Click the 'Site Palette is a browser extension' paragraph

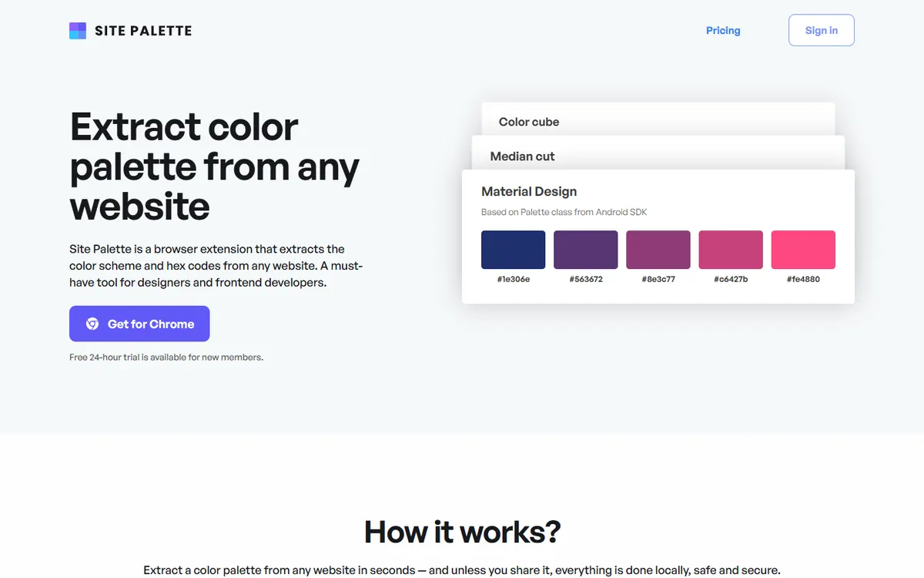216,266
